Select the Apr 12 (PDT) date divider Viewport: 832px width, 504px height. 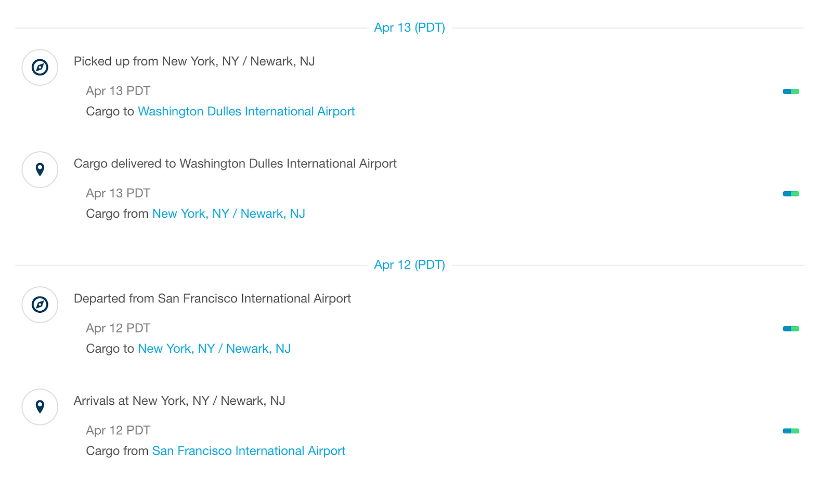click(x=409, y=265)
